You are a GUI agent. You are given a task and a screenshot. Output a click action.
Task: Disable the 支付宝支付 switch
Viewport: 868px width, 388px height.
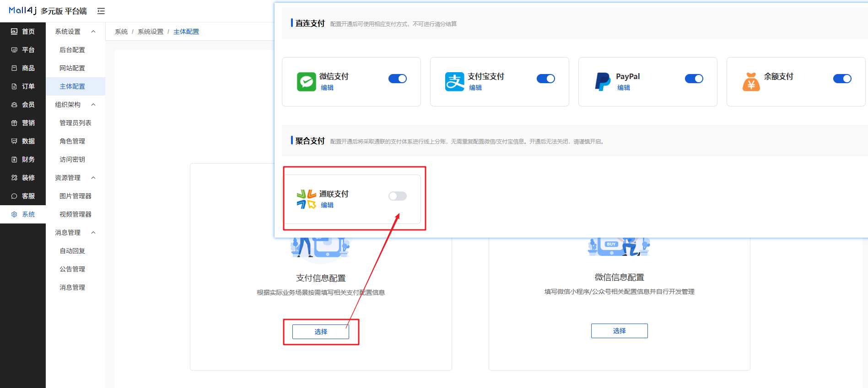pyautogui.click(x=546, y=79)
